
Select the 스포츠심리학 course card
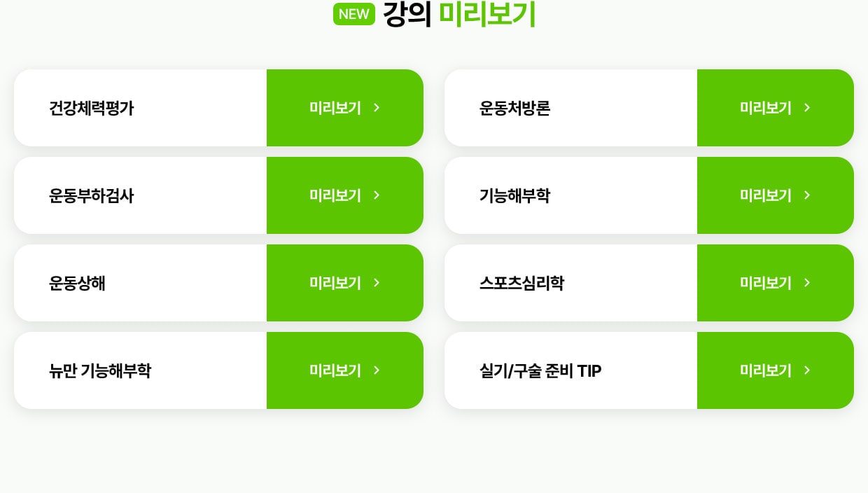click(570, 283)
